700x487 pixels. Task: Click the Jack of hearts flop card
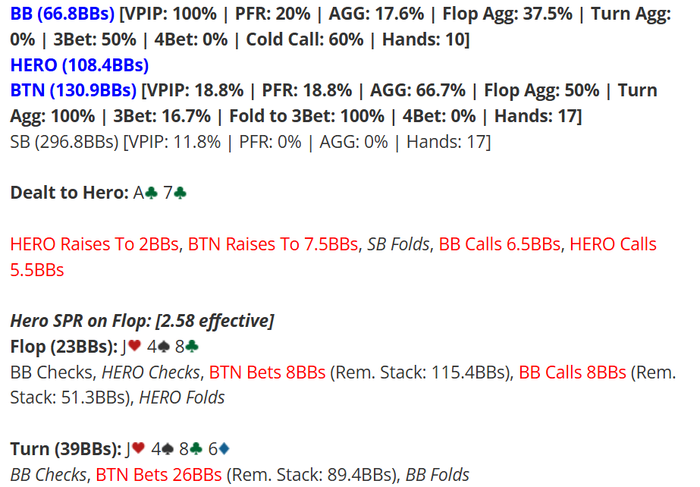(x=131, y=346)
